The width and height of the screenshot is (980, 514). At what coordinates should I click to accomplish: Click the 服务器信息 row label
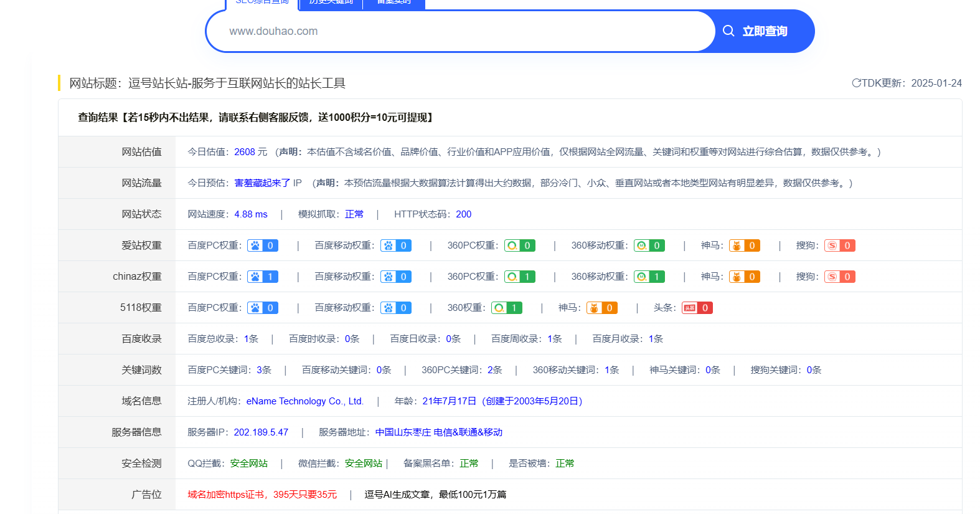tap(136, 432)
